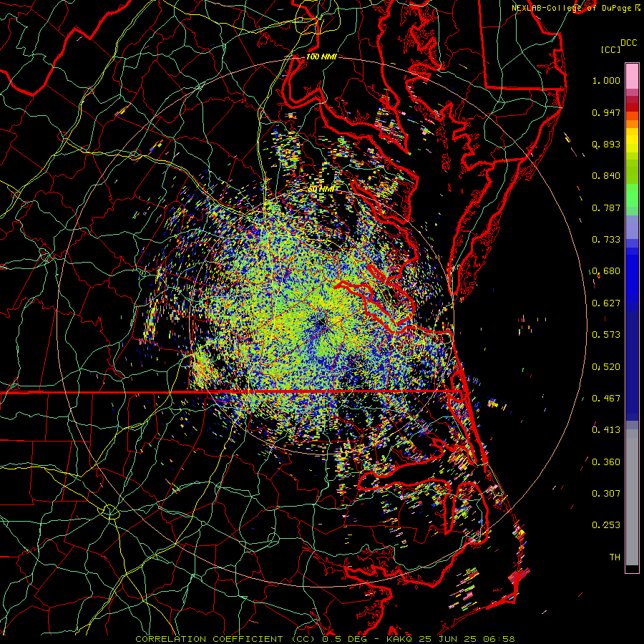Screen dimensions: 644x644
Task: Select the 0.573 scale value
Action: click(x=606, y=335)
